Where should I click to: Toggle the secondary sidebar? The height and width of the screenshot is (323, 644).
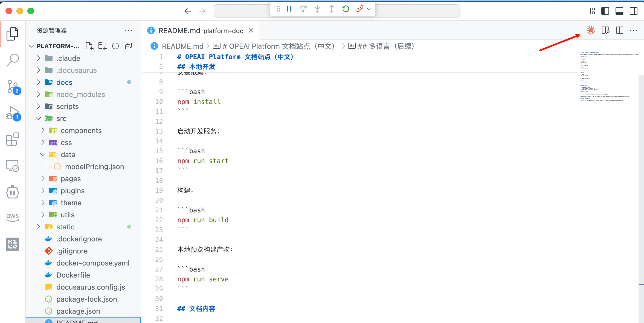tap(634, 11)
